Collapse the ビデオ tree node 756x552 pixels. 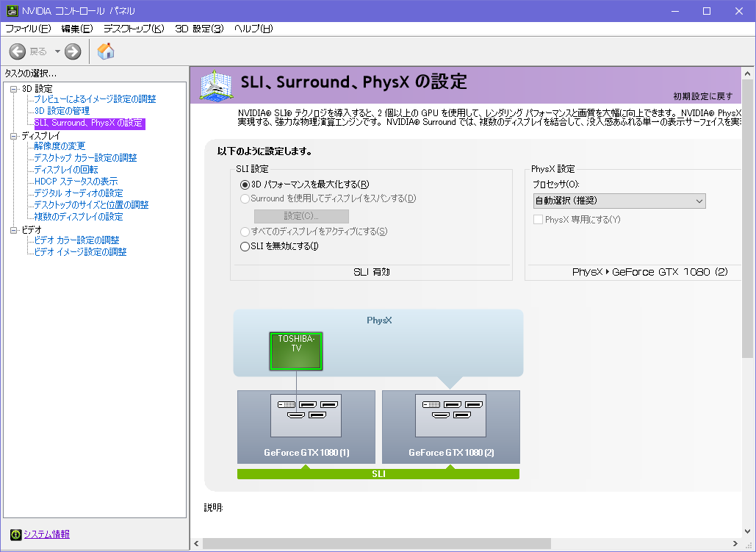[14, 230]
